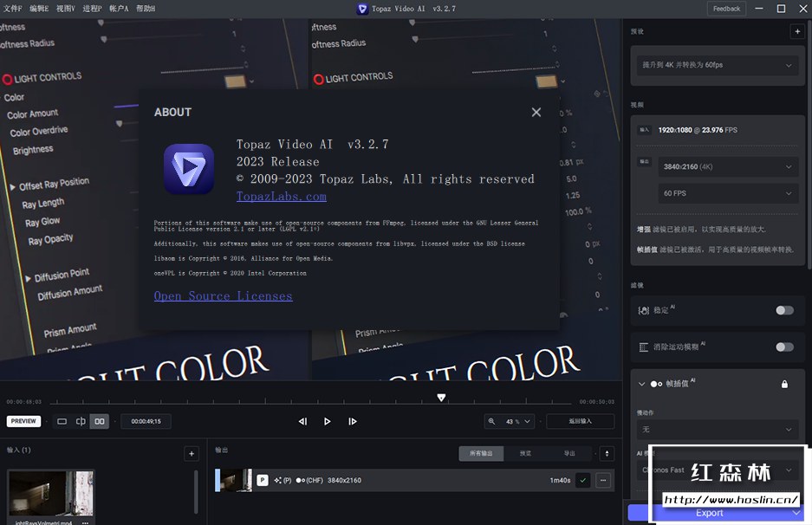Click the 返回输入 button

click(580, 421)
